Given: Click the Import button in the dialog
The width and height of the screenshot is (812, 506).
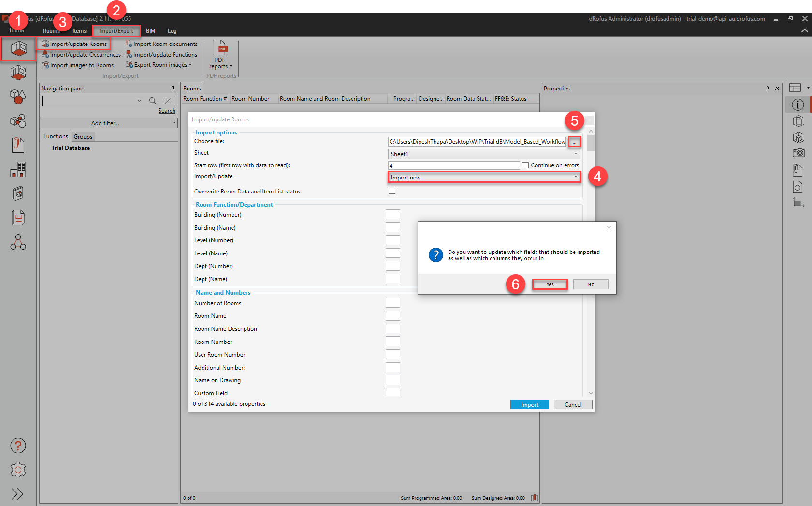Looking at the screenshot, I should (529, 404).
